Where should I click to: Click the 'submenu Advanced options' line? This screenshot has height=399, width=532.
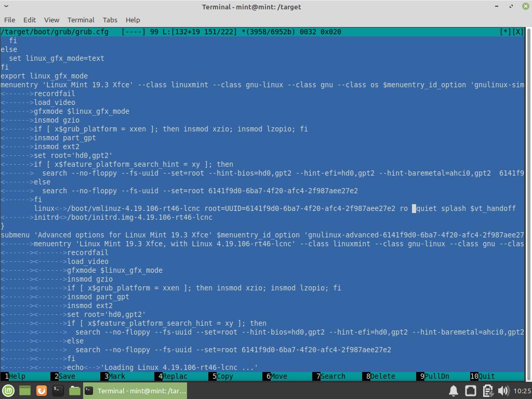click(262, 235)
